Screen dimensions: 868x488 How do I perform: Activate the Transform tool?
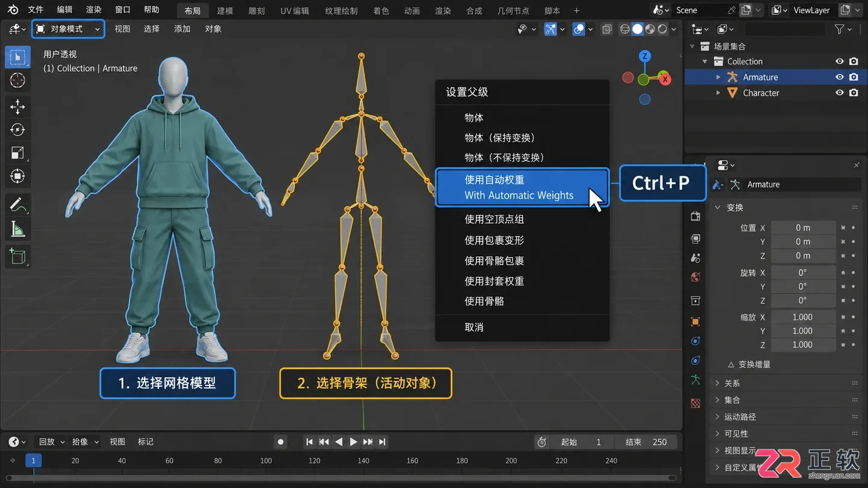[x=17, y=176]
